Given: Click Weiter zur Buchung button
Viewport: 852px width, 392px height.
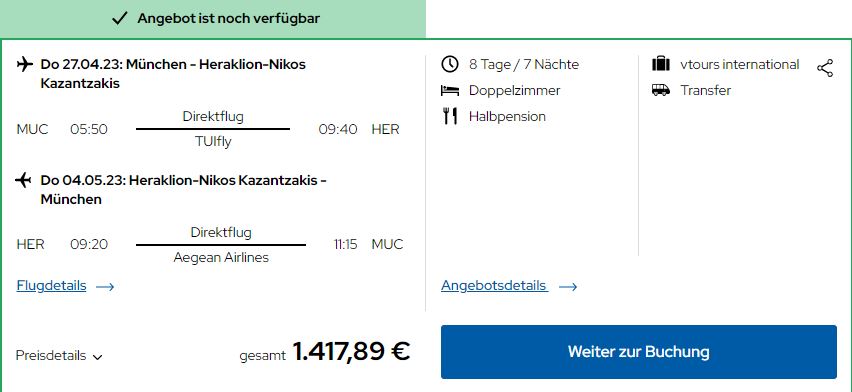Looking at the screenshot, I should coord(638,352).
